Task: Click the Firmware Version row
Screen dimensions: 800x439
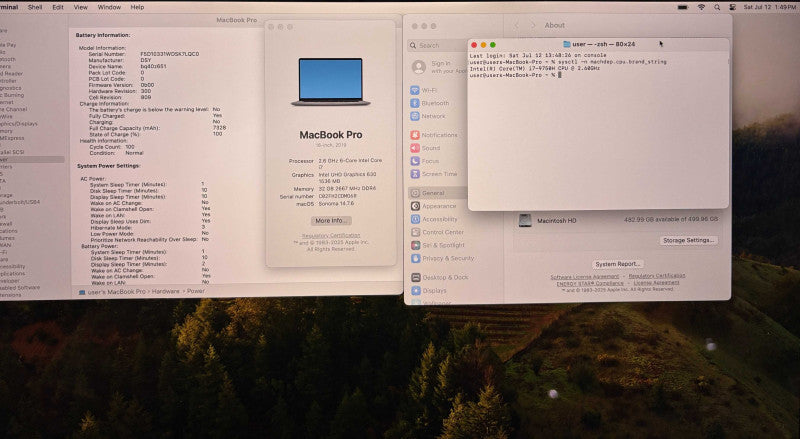Action: (x=121, y=85)
